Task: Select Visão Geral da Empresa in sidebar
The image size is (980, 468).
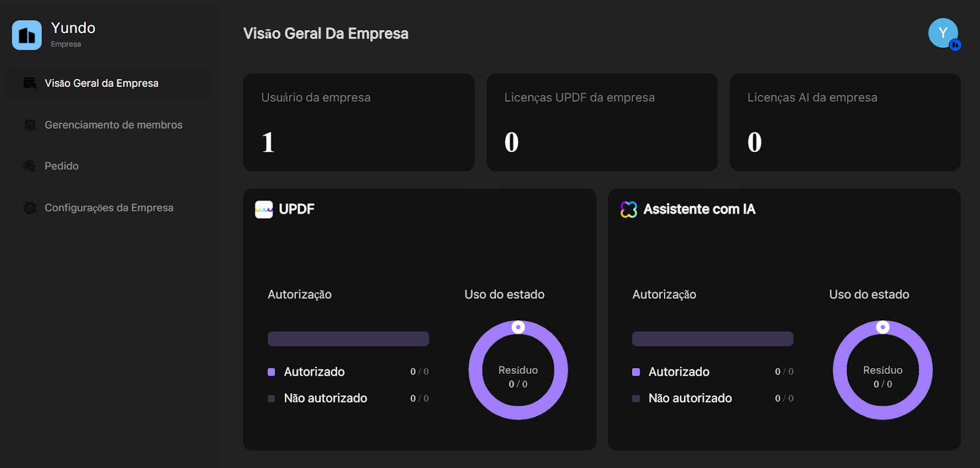Action: (x=101, y=83)
